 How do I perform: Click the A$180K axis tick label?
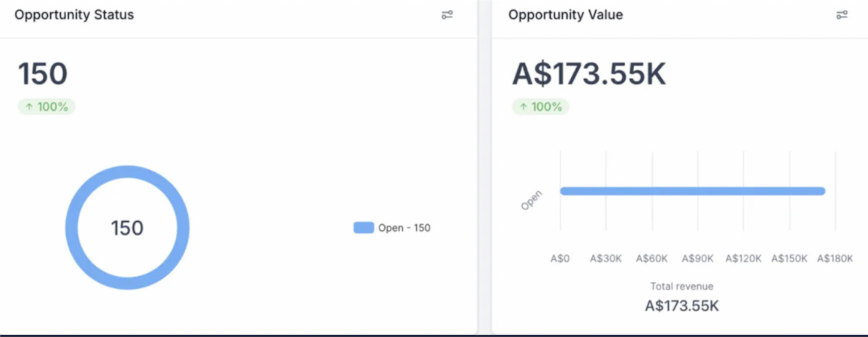click(835, 259)
